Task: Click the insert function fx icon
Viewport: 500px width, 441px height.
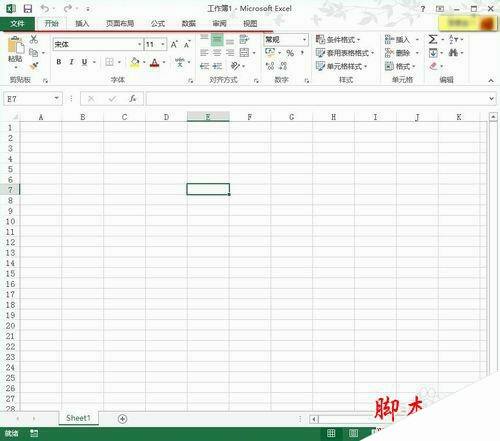Action: coord(132,99)
